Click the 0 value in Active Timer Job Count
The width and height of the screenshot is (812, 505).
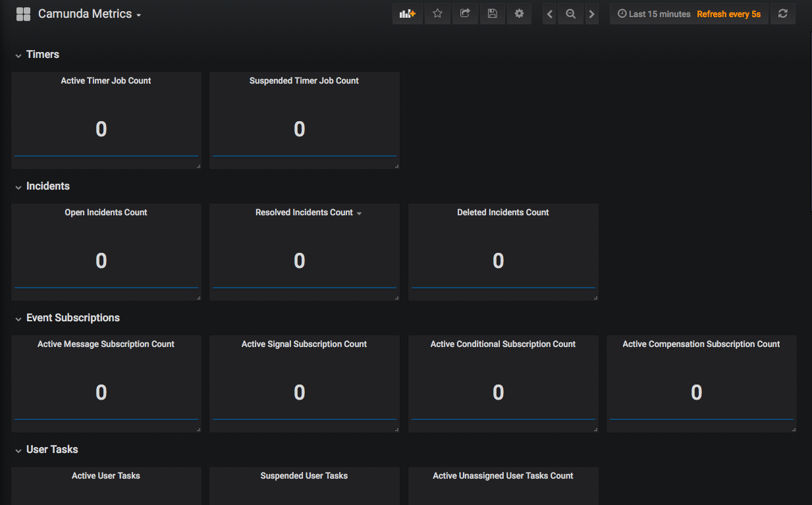pyautogui.click(x=101, y=129)
